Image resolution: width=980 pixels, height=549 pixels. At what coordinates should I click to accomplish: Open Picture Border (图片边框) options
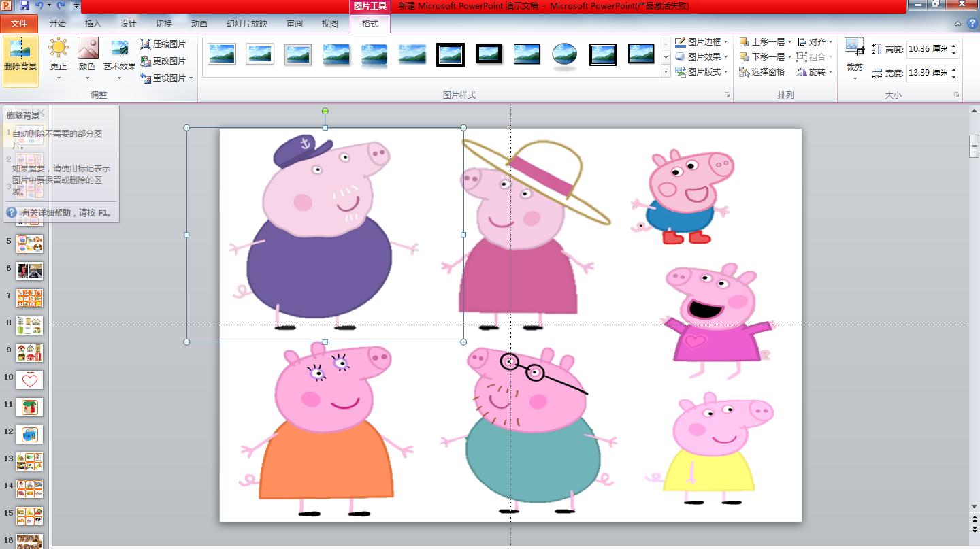(702, 42)
